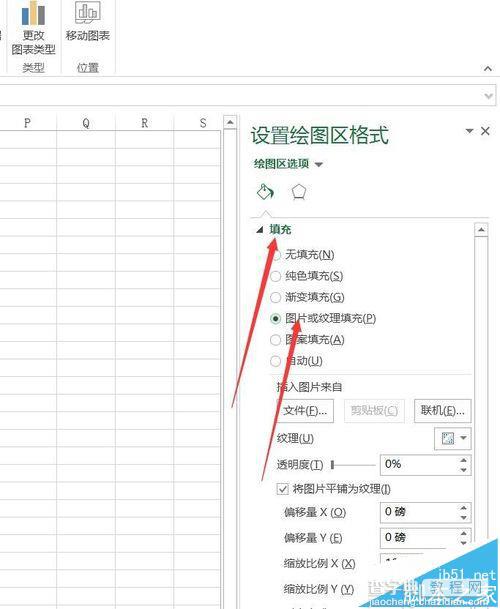
Task: Close the Format Plot Area pane
Action: pyautogui.click(x=485, y=131)
